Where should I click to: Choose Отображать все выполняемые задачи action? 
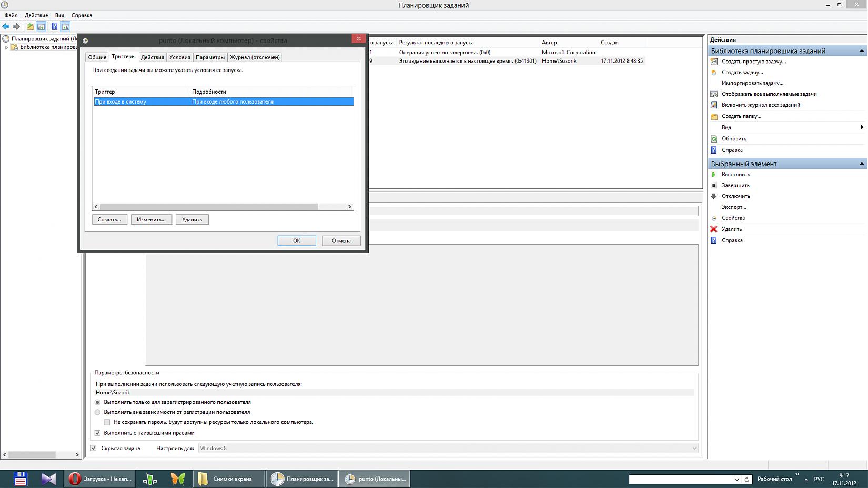pyautogui.click(x=769, y=94)
